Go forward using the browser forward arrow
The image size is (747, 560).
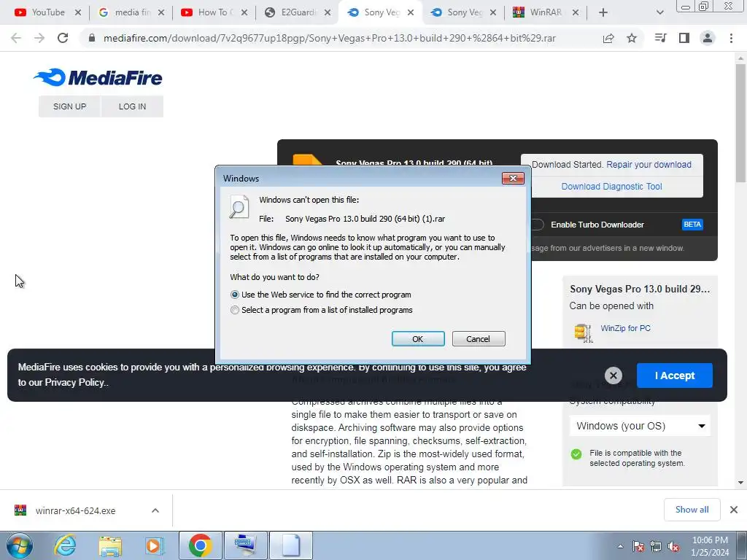[39, 38]
